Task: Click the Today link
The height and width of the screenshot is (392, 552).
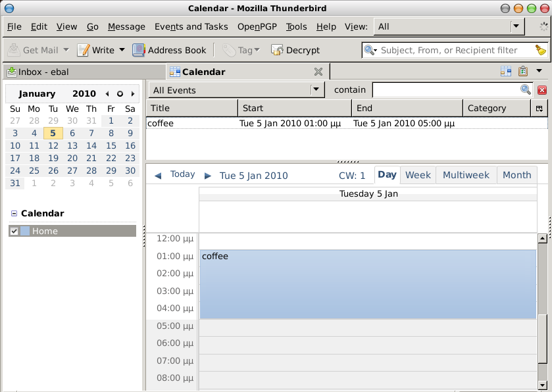Action: click(182, 174)
